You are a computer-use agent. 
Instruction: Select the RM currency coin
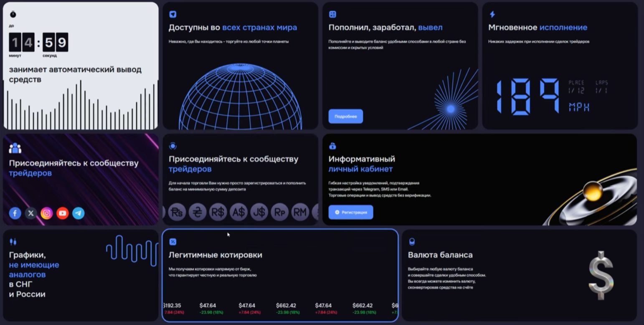[300, 213]
